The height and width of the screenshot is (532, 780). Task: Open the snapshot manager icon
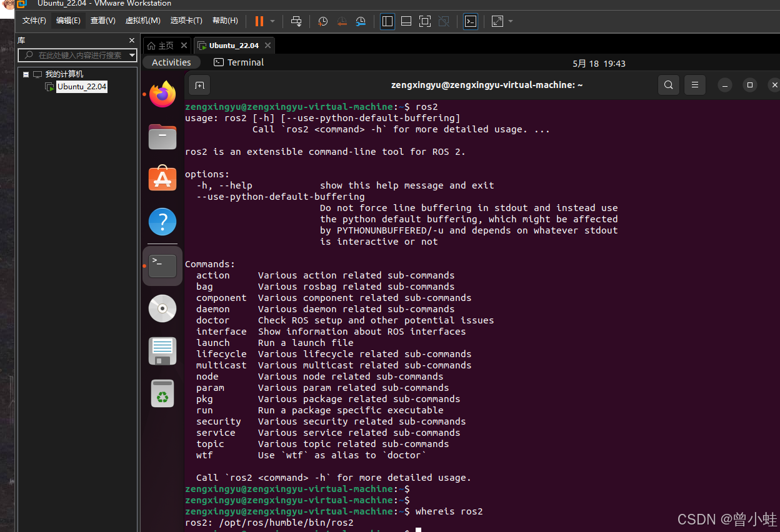(x=361, y=21)
